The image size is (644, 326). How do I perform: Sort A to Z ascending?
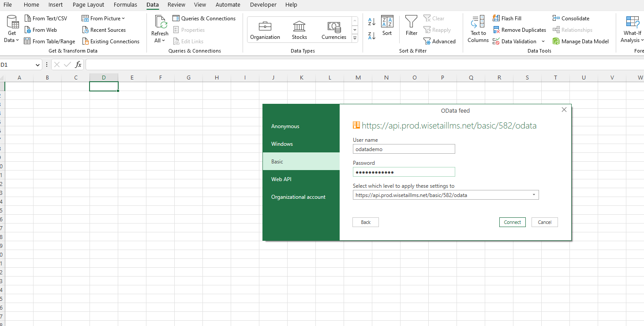[x=371, y=22]
